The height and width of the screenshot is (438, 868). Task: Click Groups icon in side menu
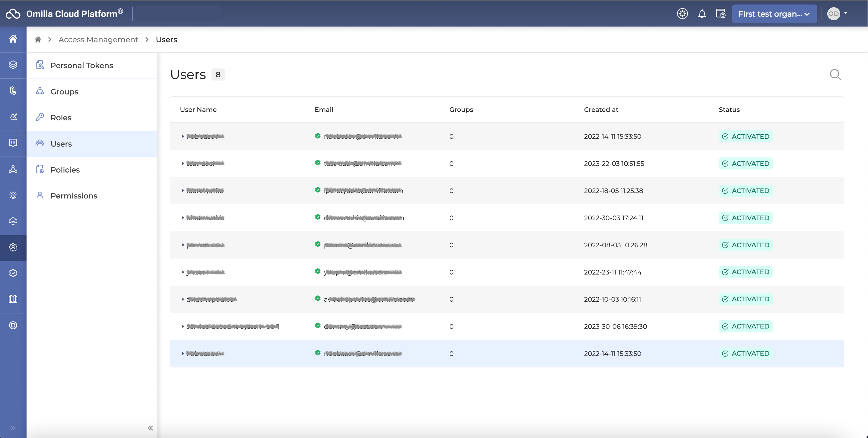[40, 91]
